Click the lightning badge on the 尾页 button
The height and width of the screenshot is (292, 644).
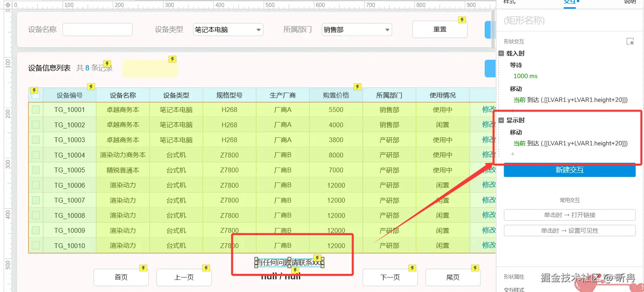(x=475, y=268)
